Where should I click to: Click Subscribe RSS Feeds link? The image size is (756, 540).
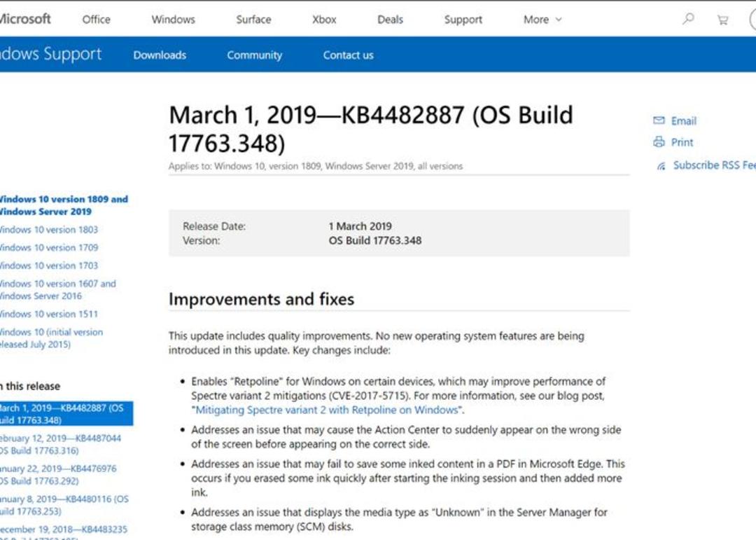pyautogui.click(x=714, y=165)
